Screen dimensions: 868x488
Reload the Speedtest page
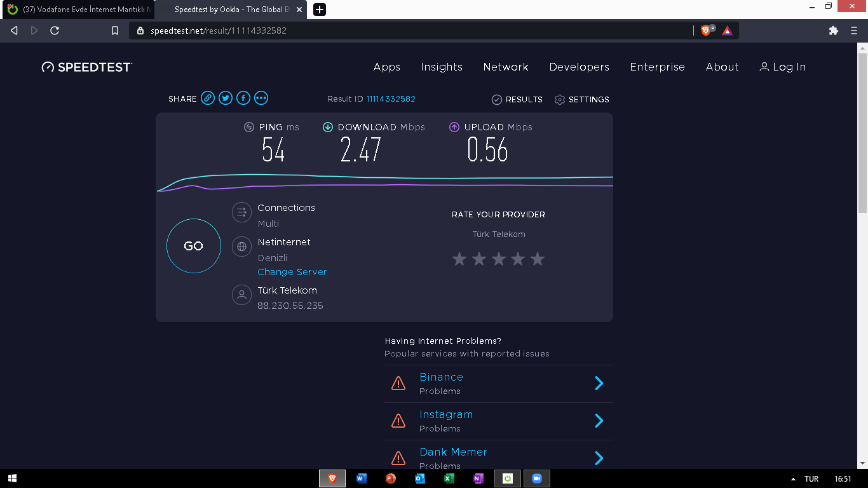(x=55, y=30)
